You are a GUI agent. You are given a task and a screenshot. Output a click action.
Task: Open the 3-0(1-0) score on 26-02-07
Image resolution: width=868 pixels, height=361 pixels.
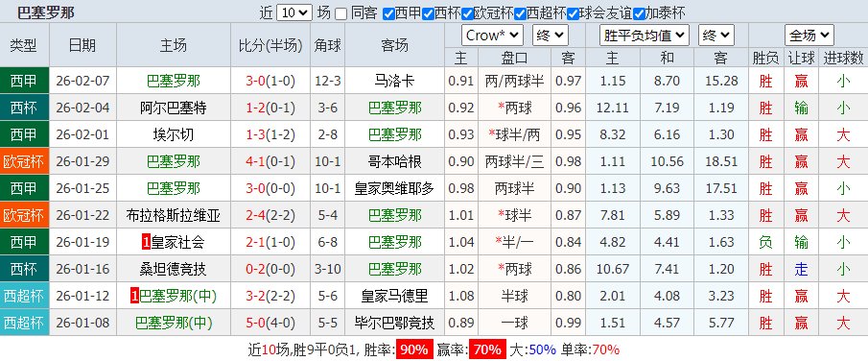(270, 81)
